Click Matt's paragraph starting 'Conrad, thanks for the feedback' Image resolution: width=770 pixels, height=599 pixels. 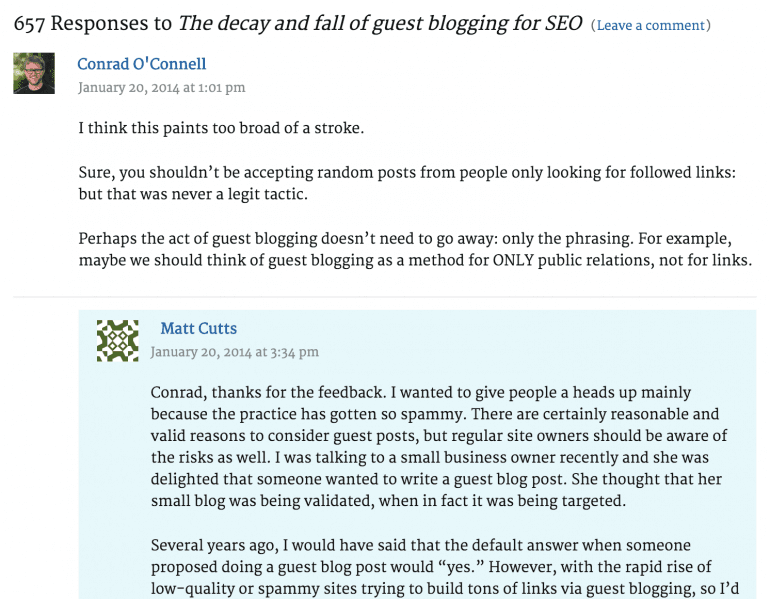click(439, 447)
